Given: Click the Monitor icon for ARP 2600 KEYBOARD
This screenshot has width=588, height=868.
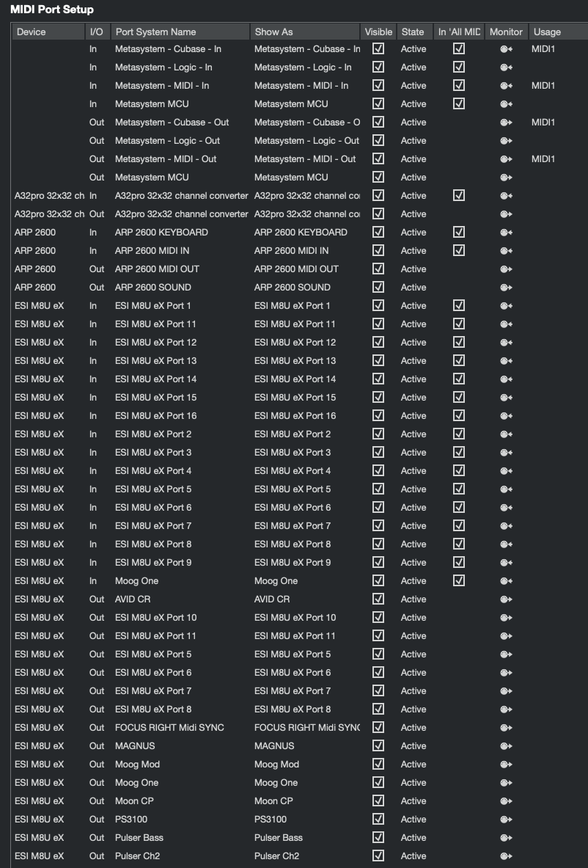Looking at the screenshot, I should (506, 233).
